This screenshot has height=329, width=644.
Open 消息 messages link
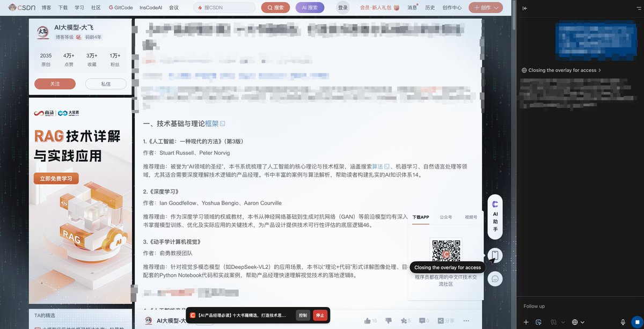click(412, 8)
